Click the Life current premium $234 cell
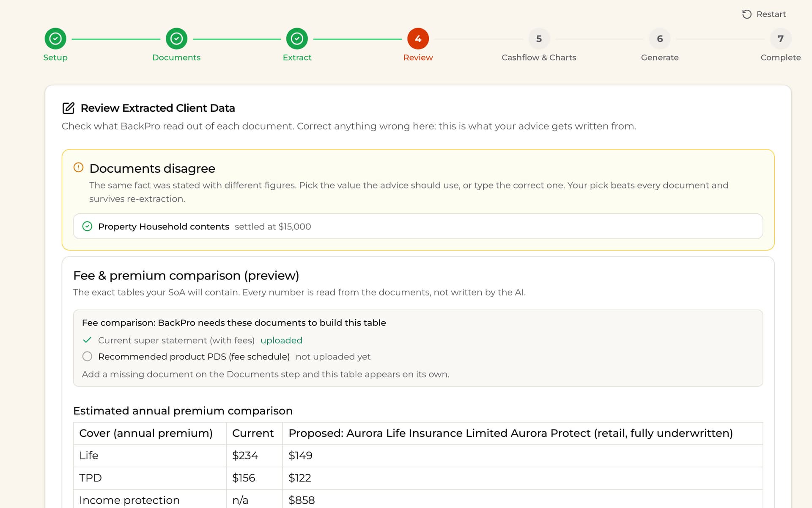 click(254, 456)
